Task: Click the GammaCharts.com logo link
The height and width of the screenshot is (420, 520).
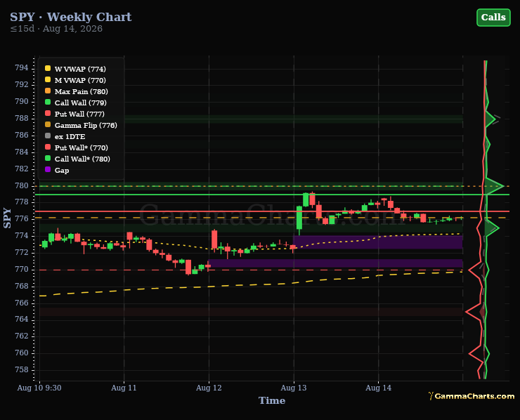Action: pyautogui.click(x=472, y=396)
